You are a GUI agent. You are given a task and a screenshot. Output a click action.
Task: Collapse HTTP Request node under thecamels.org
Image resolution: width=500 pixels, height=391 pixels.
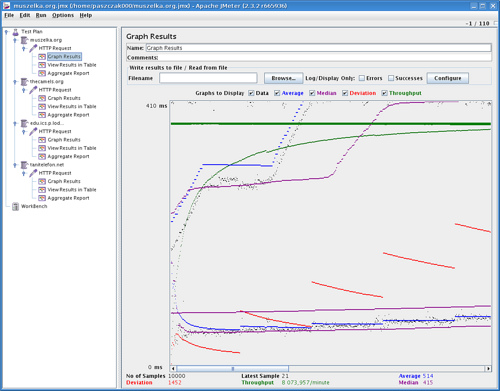pos(24,90)
